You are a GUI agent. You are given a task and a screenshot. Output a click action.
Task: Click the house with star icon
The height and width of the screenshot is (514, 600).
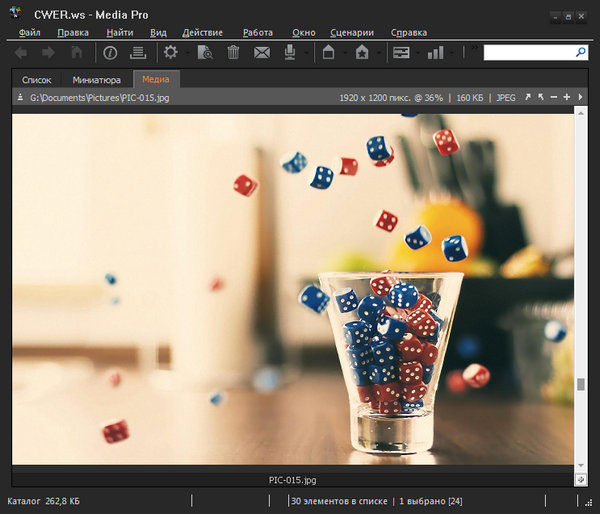pyautogui.click(x=362, y=52)
